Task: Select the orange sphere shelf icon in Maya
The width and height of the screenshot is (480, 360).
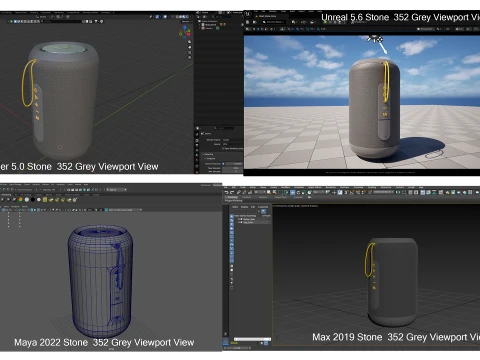Action: coord(21,199)
